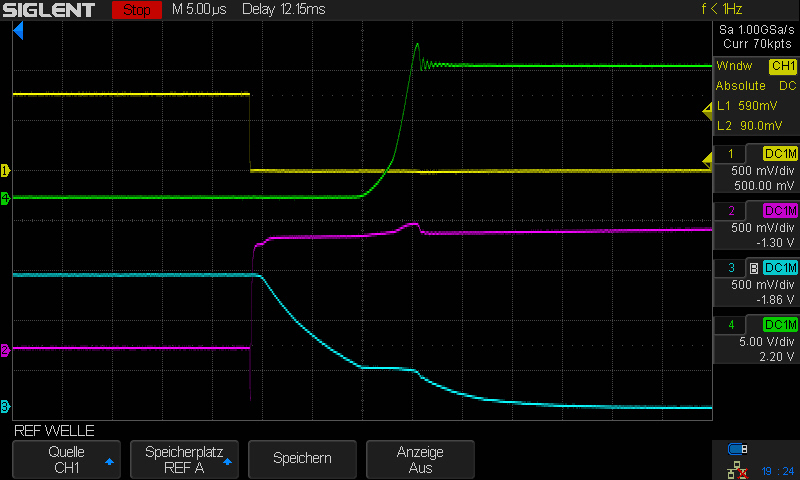The image size is (800, 480).
Task: Open channel 1 settings box
Action: tap(756, 168)
